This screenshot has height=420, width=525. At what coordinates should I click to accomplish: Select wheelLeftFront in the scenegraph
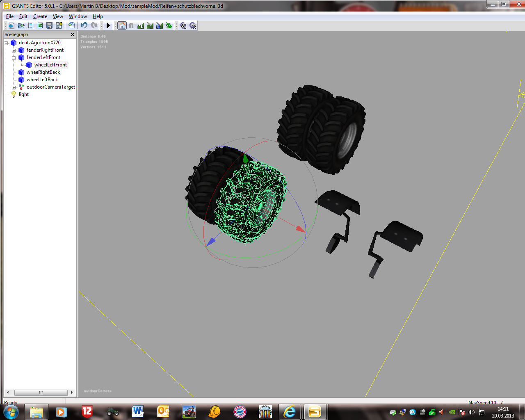click(50, 65)
